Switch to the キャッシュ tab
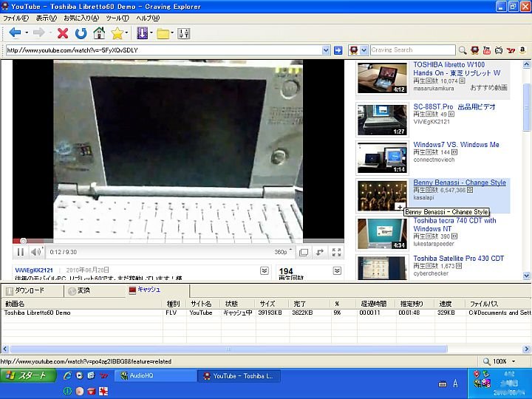Screen dimensions: 532x399 pos(157,290)
